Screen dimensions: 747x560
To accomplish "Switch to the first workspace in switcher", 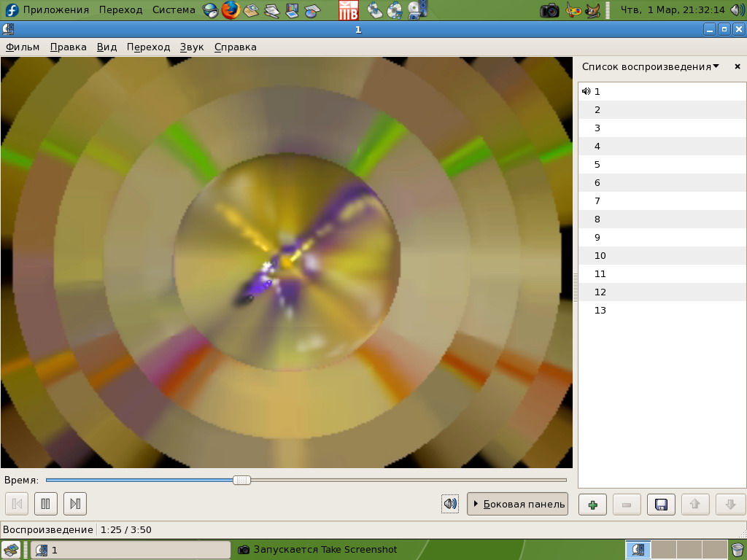I will coord(638,550).
